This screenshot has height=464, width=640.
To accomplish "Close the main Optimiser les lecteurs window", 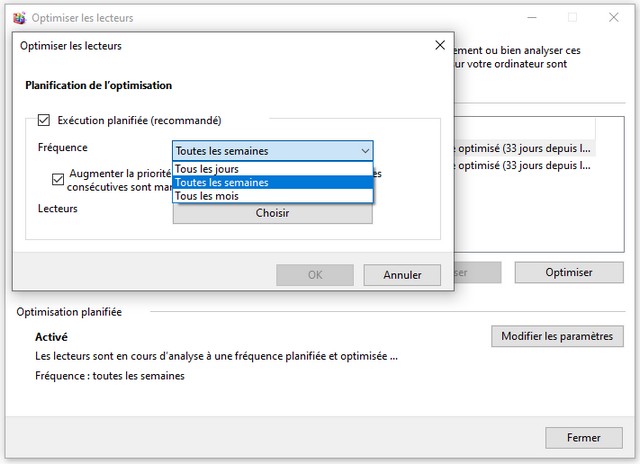I will click(x=613, y=17).
